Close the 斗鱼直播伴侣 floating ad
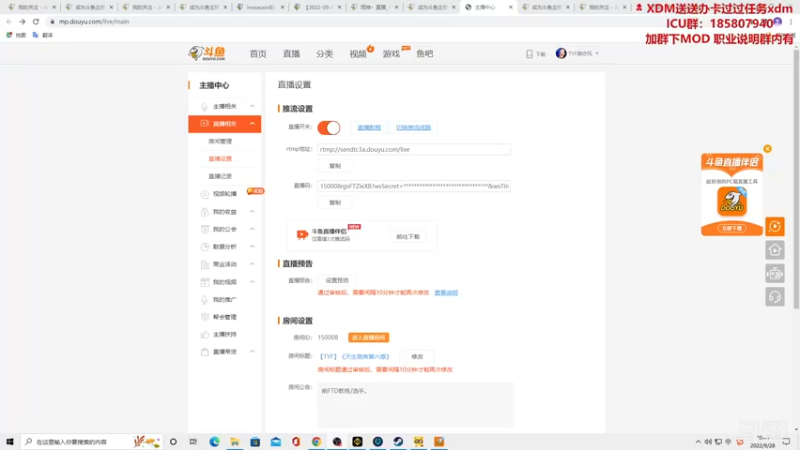The width and height of the screenshot is (800, 450). [x=767, y=149]
